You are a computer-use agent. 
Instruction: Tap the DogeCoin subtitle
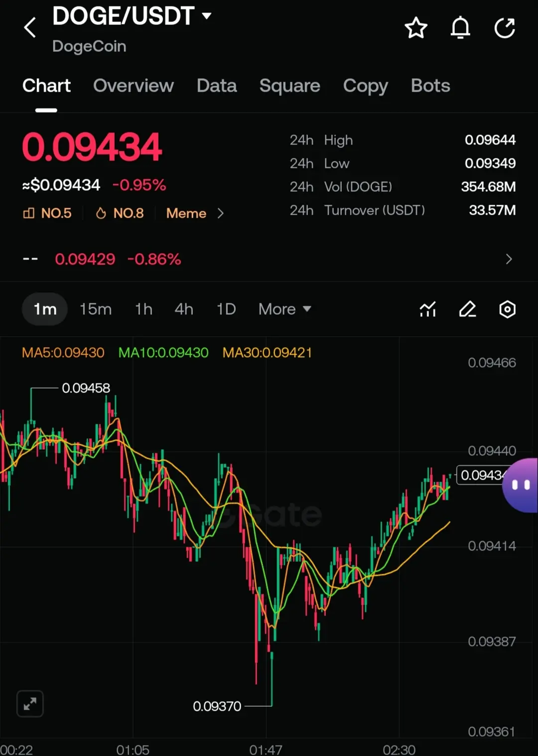pyautogui.click(x=89, y=46)
